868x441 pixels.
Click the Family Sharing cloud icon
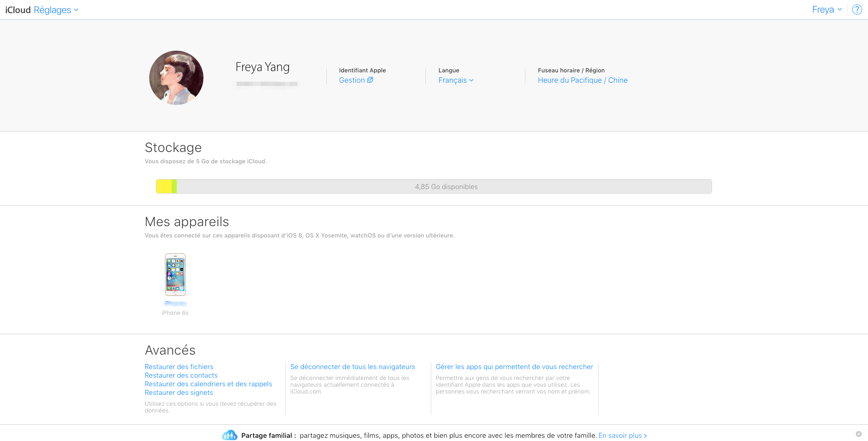pos(230,435)
